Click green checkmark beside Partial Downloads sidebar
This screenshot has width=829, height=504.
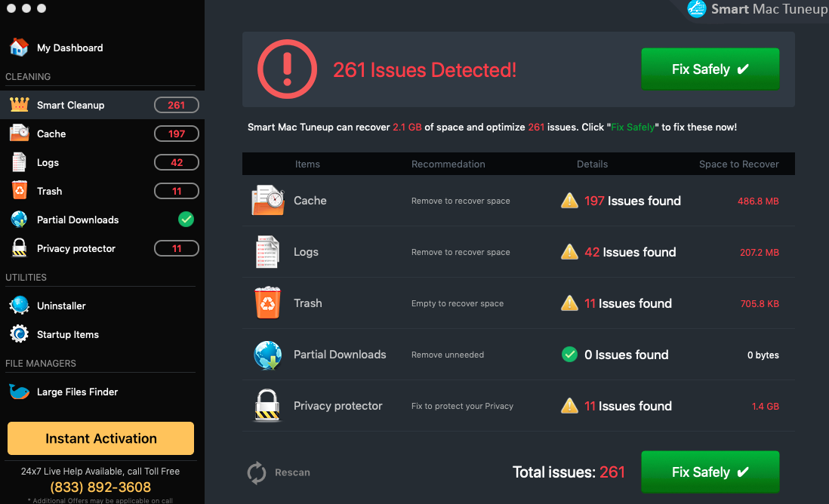pos(186,220)
